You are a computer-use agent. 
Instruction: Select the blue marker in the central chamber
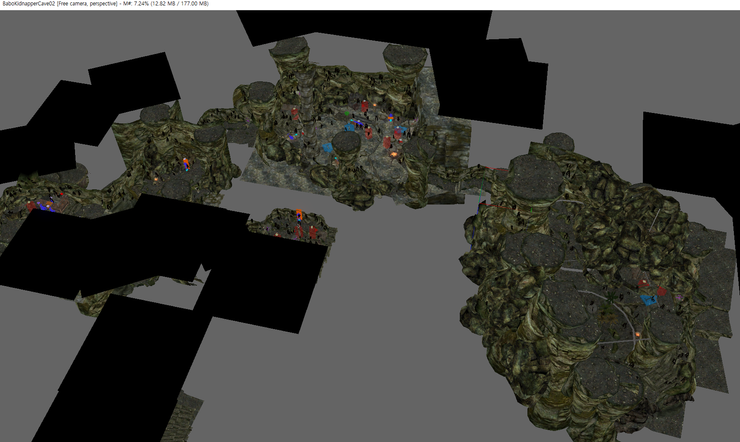point(328,146)
